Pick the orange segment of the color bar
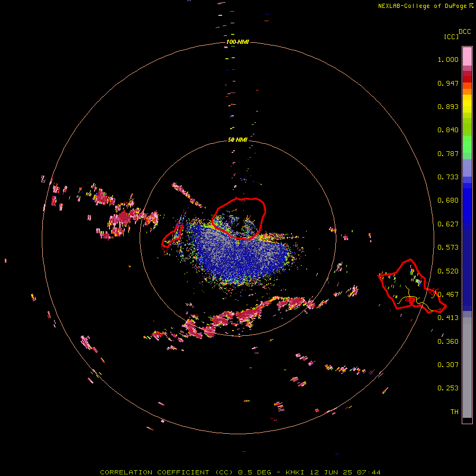The image size is (476, 476). pos(467,91)
